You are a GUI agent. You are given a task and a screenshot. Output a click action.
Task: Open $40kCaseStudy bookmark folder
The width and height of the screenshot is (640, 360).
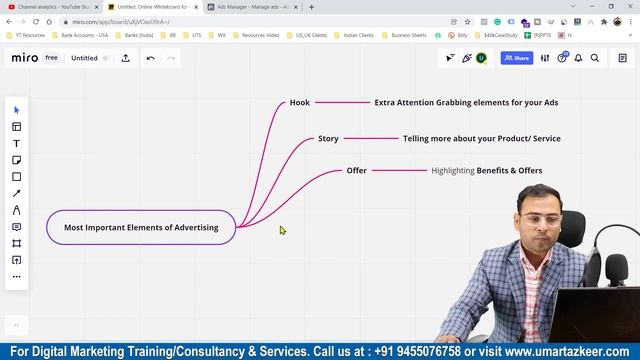[x=496, y=35]
